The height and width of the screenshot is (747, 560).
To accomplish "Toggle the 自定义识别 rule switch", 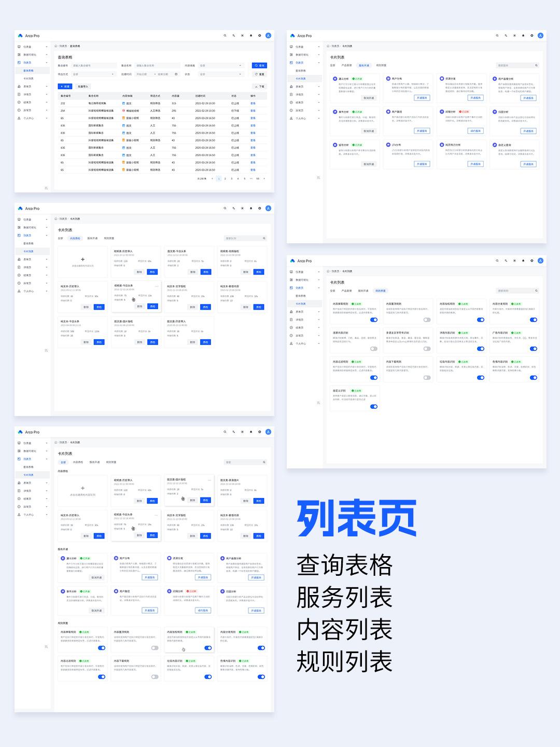I will (x=373, y=407).
